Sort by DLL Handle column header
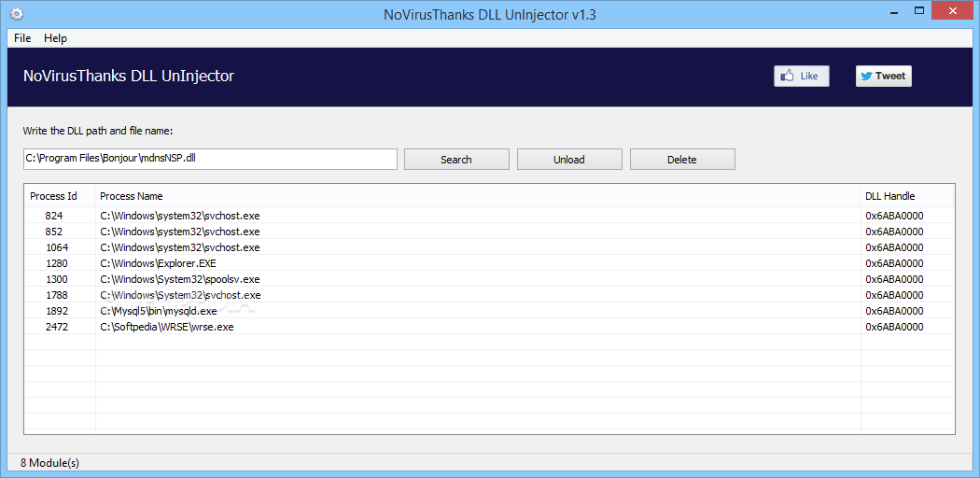Image resolution: width=980 pixels, height=478 pixels. (x=907, y=196)
